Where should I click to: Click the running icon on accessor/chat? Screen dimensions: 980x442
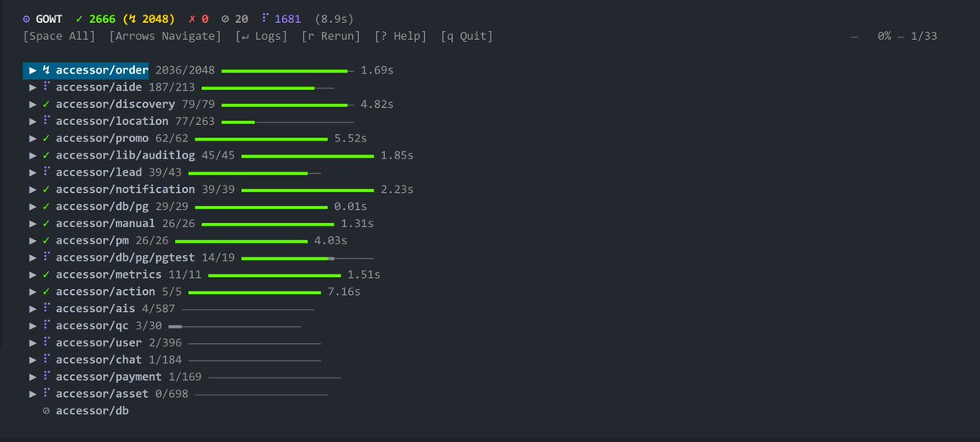47,358
